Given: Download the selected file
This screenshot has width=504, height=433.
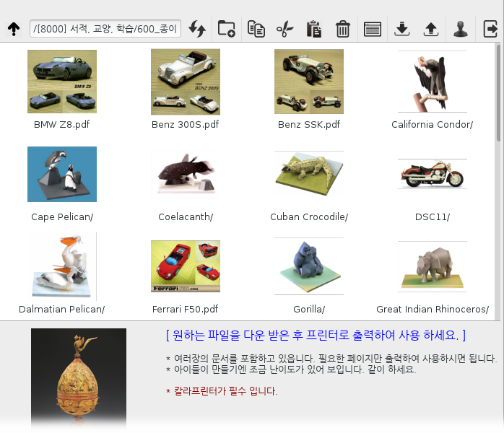Looking at the screenshot, I should click(x=402, y=29).
